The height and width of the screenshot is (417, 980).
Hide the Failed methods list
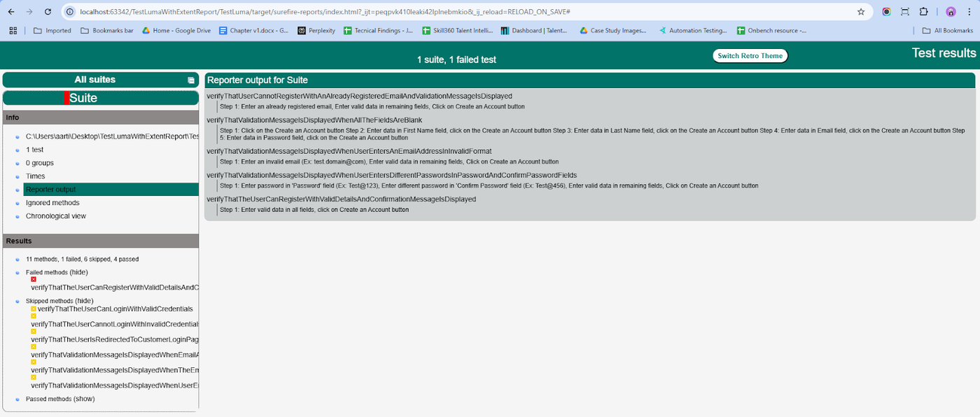click(x=79, y=272)
